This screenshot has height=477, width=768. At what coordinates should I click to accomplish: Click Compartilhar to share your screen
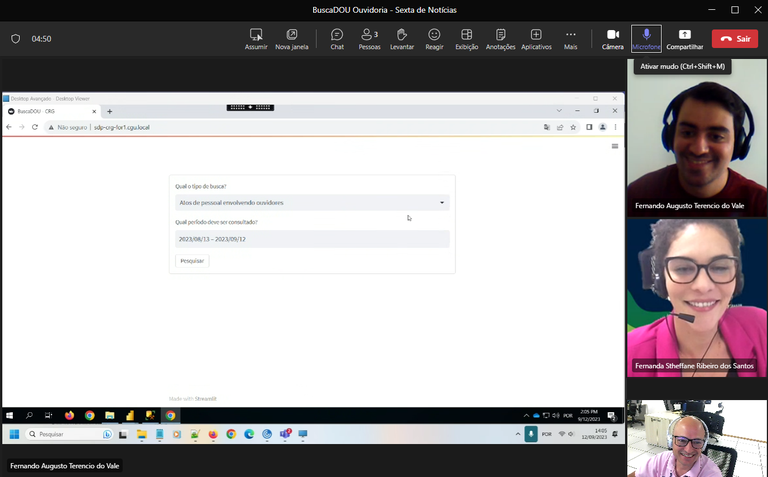pyautogui.click(x=685, y=38)
